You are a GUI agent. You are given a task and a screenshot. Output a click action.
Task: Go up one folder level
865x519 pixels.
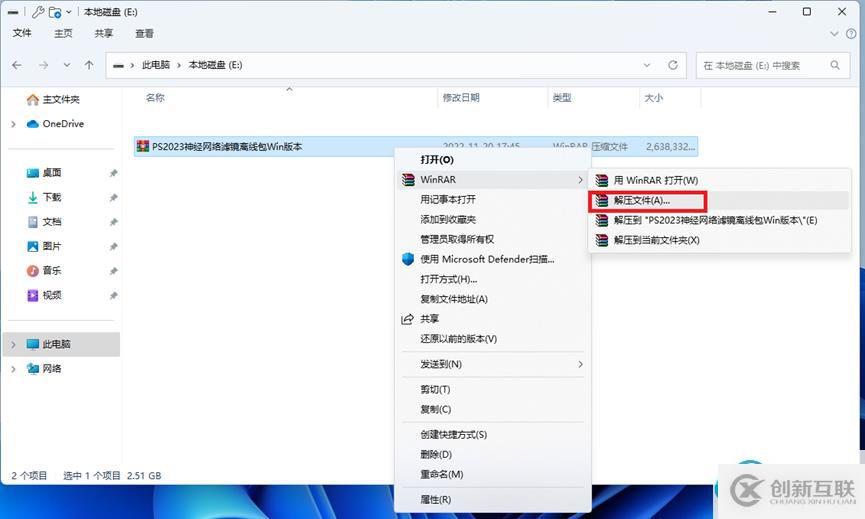click(x=89, y=65)
